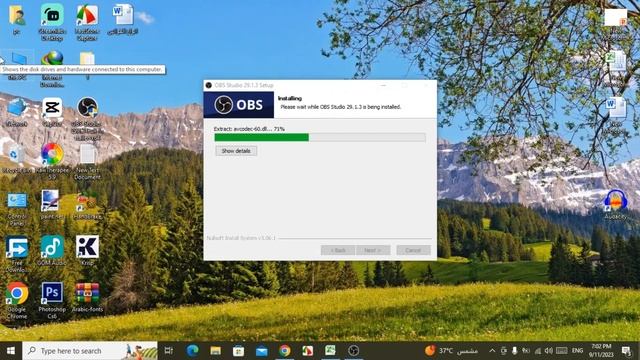
Task: Open Microsoft Edge from the taskbar
Action: (192, 351)
